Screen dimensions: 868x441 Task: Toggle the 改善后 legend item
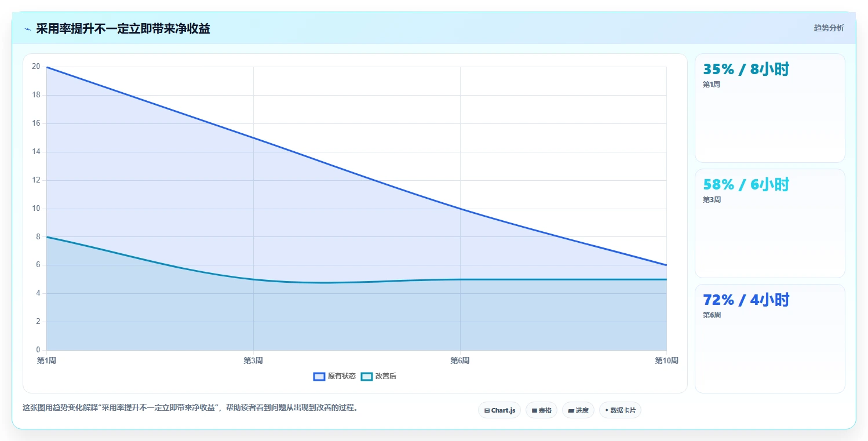coord(378,376)
